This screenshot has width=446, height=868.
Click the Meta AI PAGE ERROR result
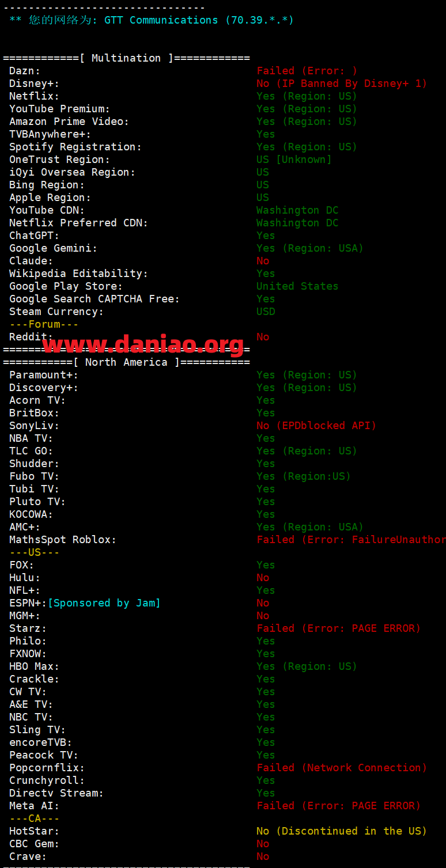coord(339,806)
